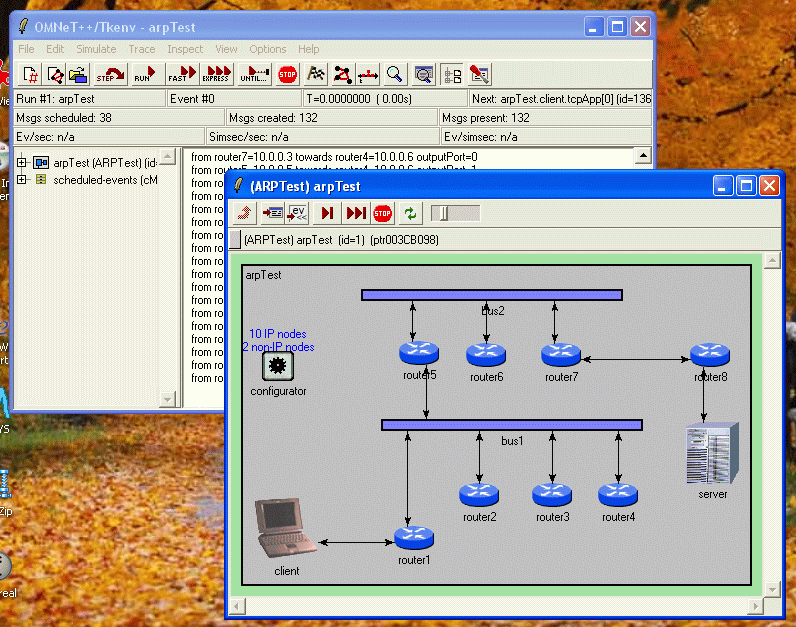Execute one event with STEP button

tap(111, 75)
